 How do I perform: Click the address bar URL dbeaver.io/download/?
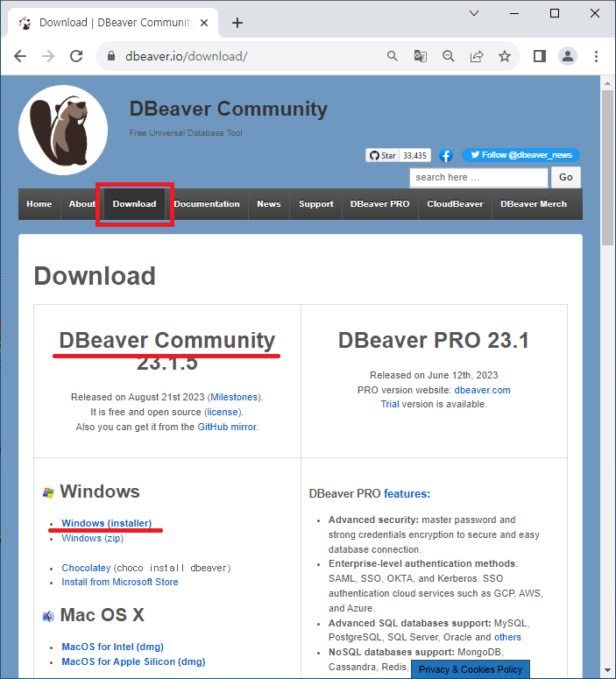click(x=187, y=56)
